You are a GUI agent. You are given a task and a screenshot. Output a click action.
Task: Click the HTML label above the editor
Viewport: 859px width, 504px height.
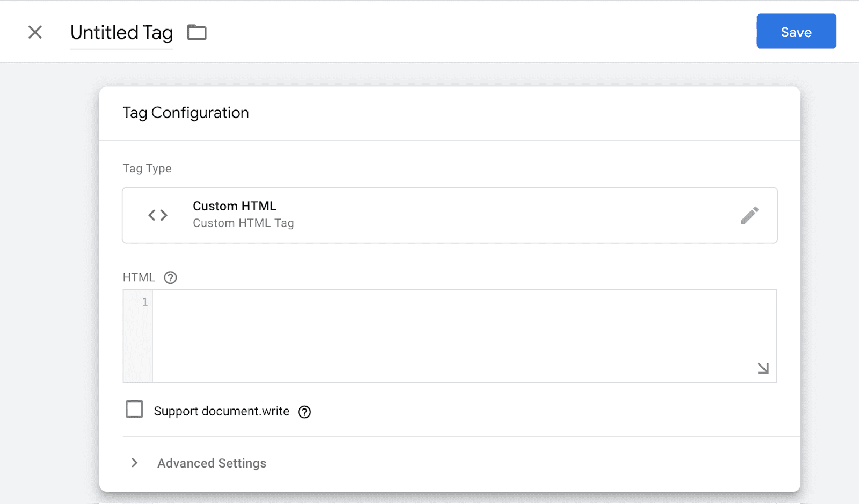tap(138, 277)
